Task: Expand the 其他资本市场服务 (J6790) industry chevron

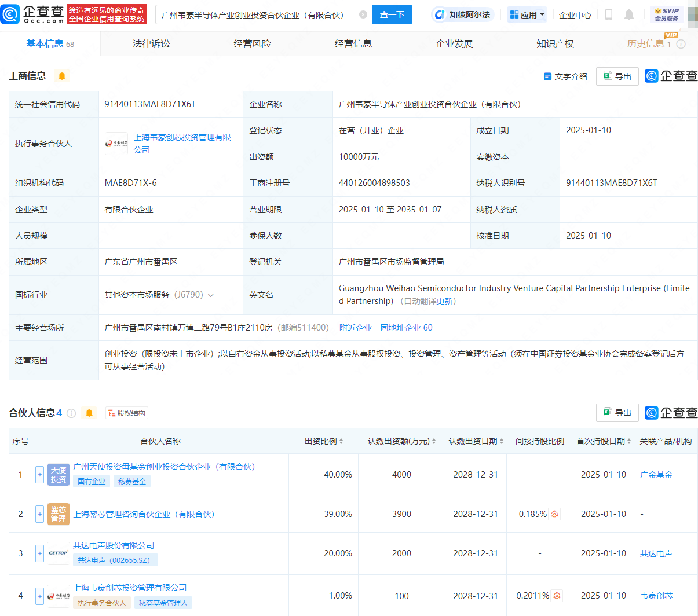Action: [x=211, y=295]
